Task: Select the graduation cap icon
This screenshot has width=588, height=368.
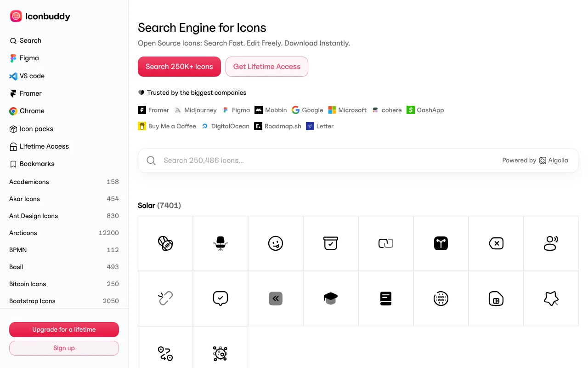Action: (x=331, y=299)
